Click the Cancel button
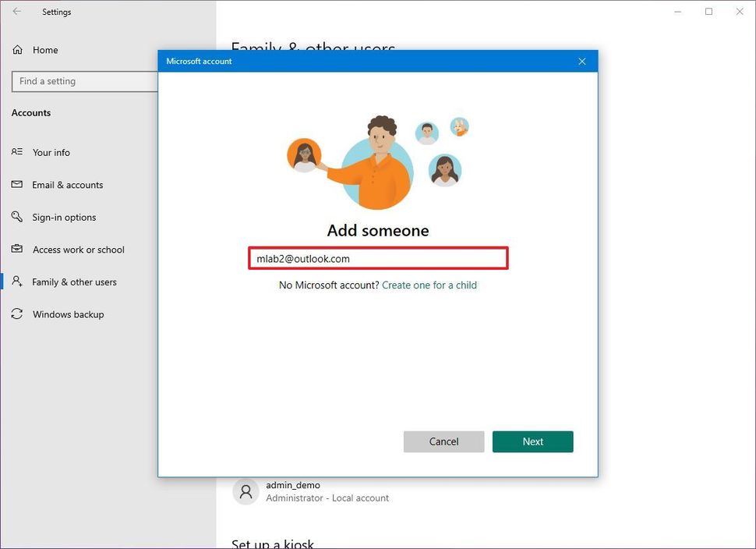Image resolution: width=756 pixels, height=549 pixels. pyautogui.click(x=443, y=441)
